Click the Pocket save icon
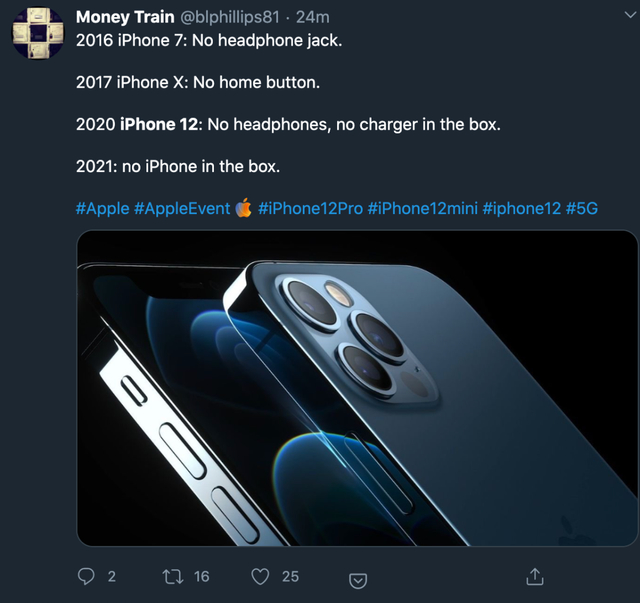 pos(357,579)
